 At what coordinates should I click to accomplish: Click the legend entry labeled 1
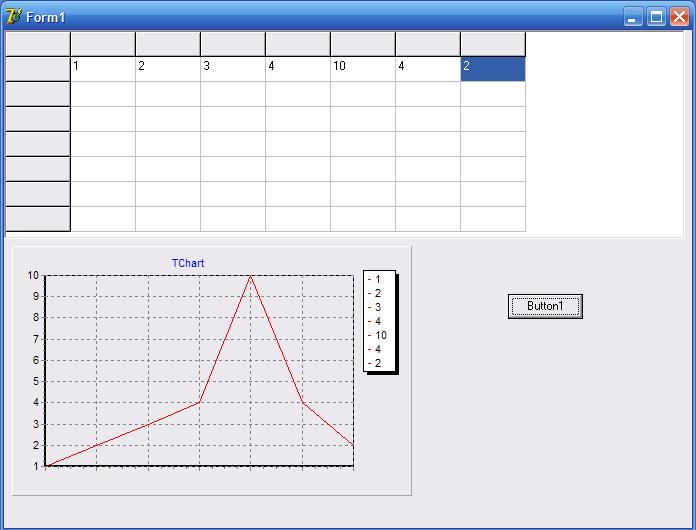378,279
